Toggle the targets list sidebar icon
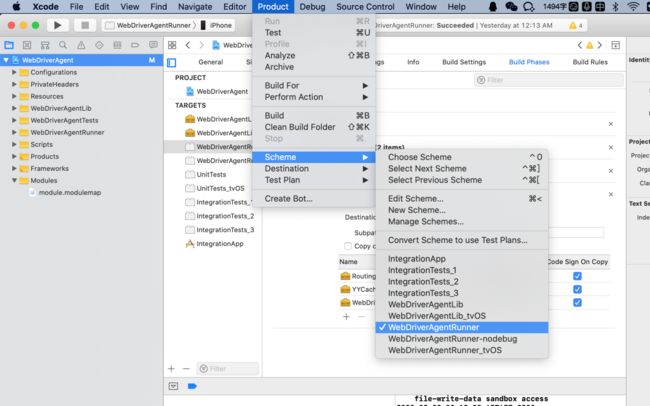This screenshot has height=406, width=650. click(172, 63)
